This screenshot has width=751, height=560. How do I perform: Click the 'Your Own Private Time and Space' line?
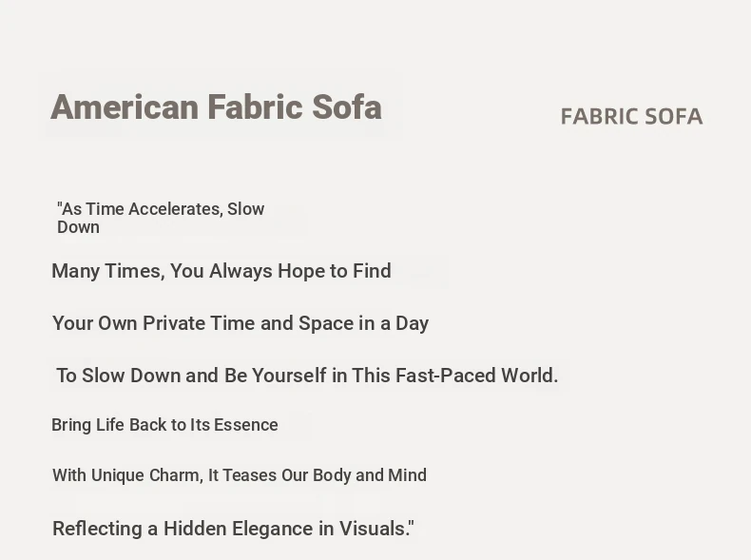click(x=241, y=323)
